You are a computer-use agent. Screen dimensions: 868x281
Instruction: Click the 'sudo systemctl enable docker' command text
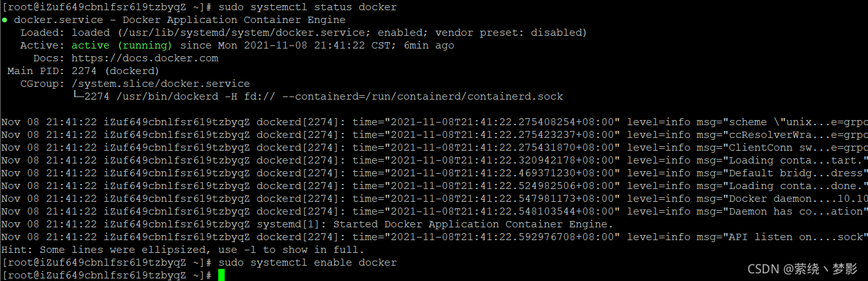tap(307, 262)
